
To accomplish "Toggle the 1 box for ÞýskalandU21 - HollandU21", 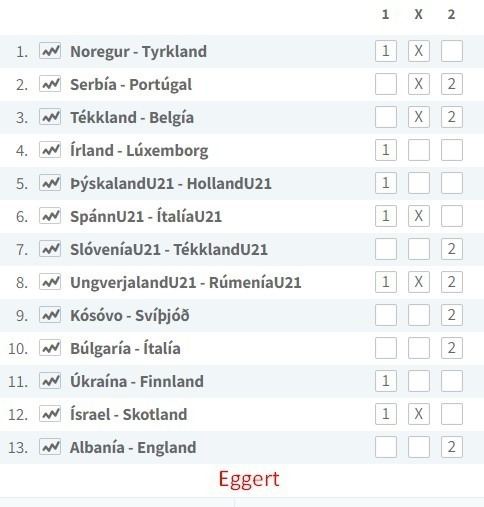I will 386,183.
